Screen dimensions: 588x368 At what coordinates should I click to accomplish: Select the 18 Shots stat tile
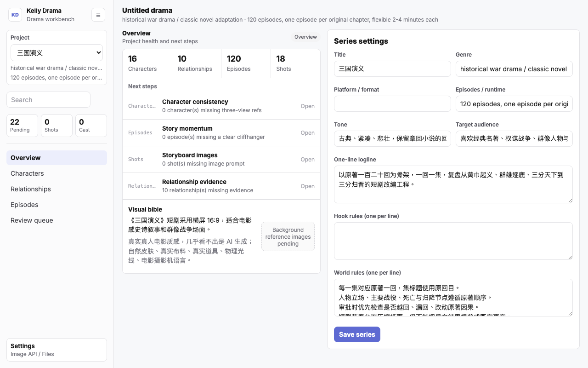click(295, 63)
